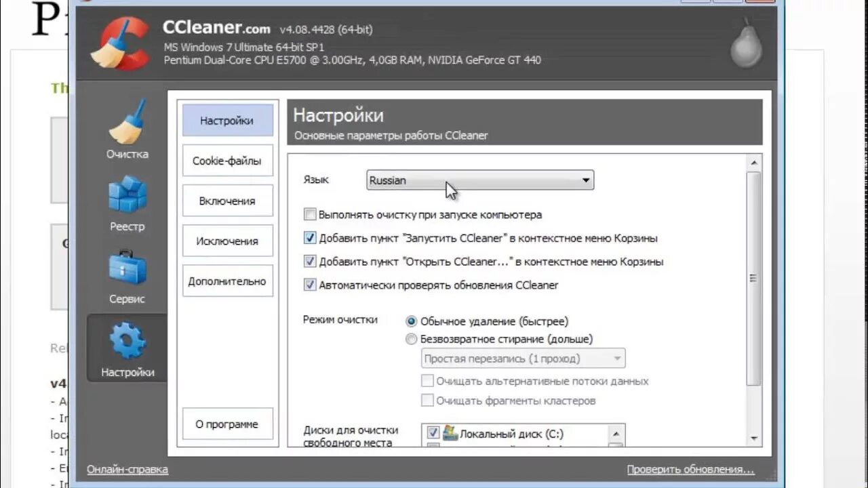Open the Включения tab

[227, 201]
